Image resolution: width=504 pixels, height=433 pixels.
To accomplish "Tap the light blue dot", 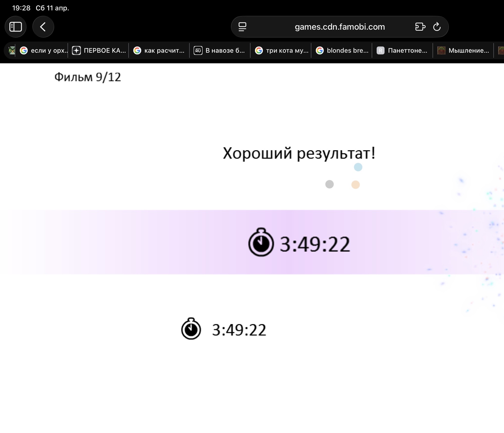I will pyautogui.click(x=358, y=167).
